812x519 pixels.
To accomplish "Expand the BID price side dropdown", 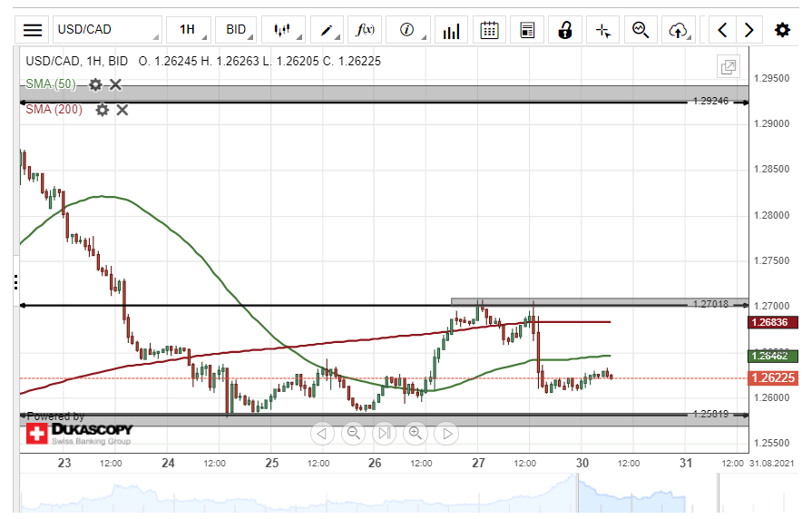I will tap(237, 30).
